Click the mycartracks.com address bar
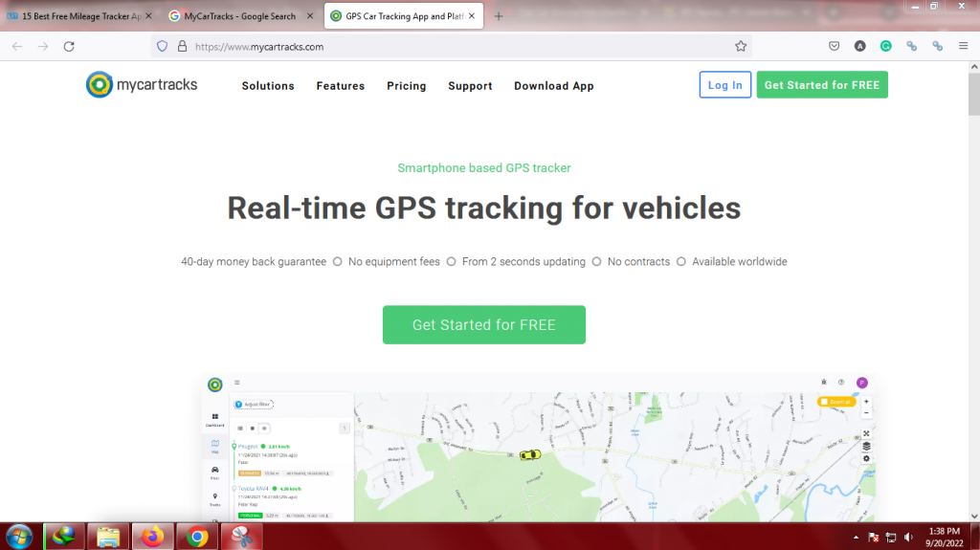Image resolution: width=980 pixels, height=550 pixels. coord(450,46)
